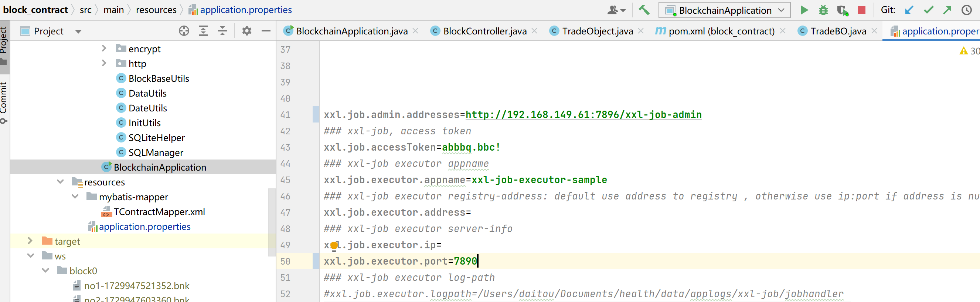Push commits with the Git green arrow
Image resolution: width=980 pixels, height=302 pixels.
click(947, 10)
